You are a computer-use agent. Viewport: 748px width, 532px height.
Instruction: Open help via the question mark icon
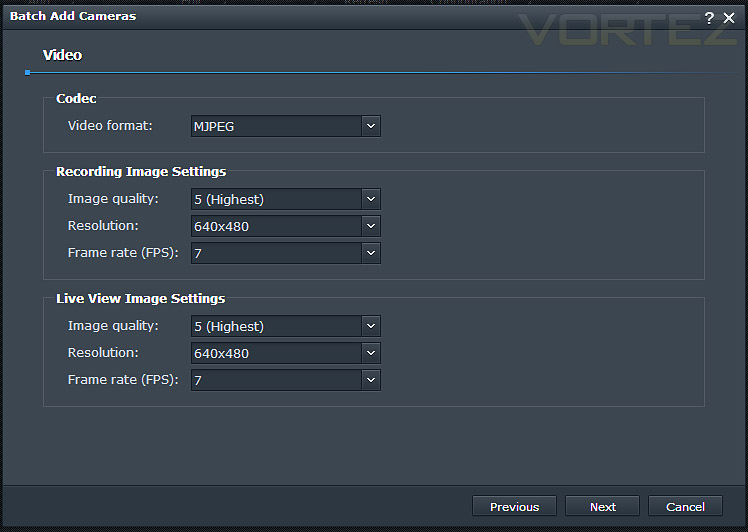709,18
